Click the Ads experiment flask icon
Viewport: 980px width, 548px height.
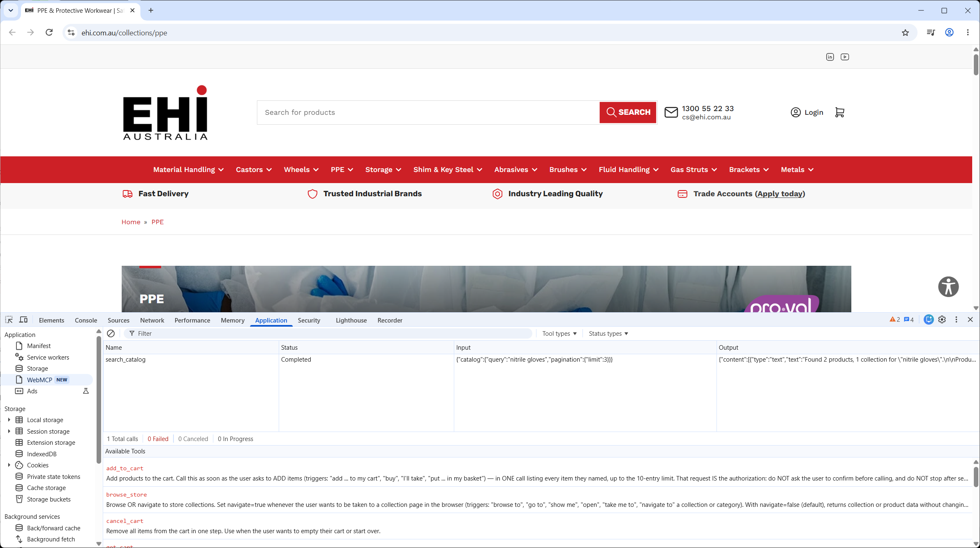click(86, 391)
